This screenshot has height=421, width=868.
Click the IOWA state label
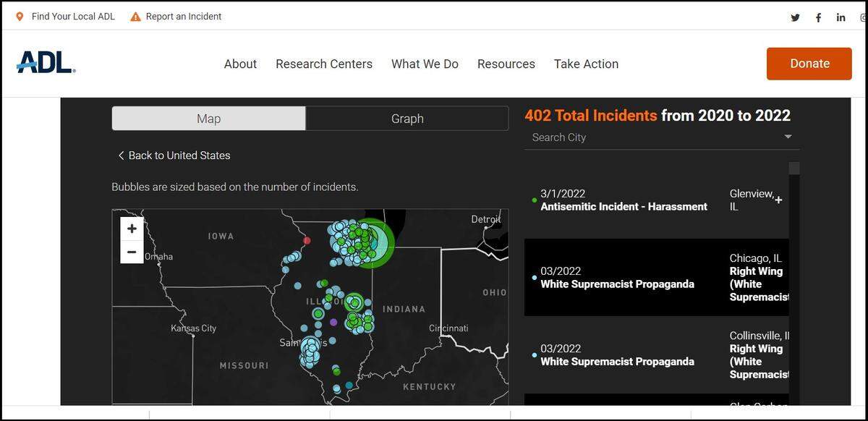tap(221, 237)
